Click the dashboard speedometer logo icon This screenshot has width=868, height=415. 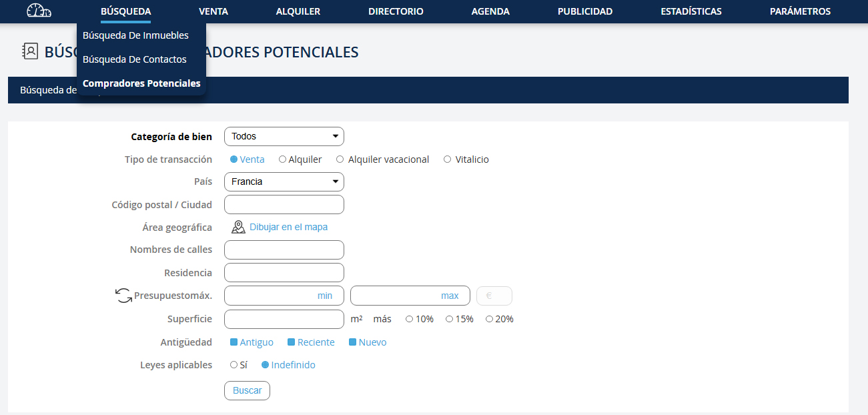39,11
